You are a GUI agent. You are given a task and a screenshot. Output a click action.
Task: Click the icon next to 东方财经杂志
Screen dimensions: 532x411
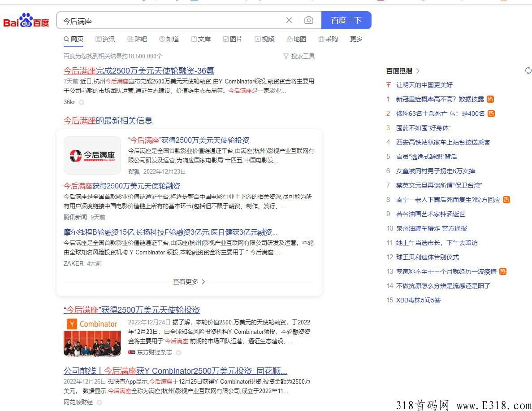pos(179,353)
